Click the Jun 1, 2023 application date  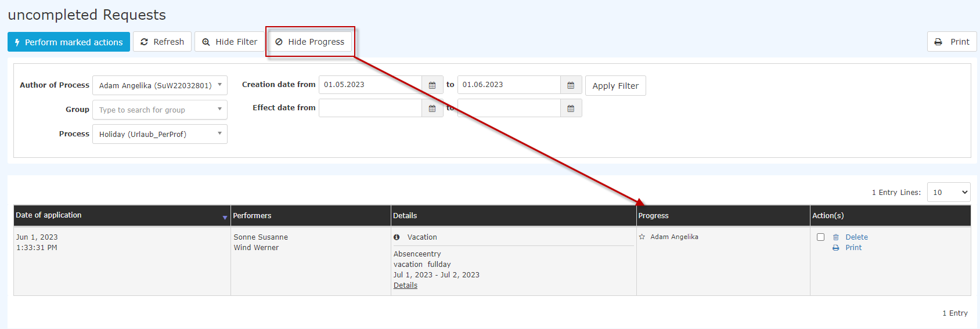(37, 237)
